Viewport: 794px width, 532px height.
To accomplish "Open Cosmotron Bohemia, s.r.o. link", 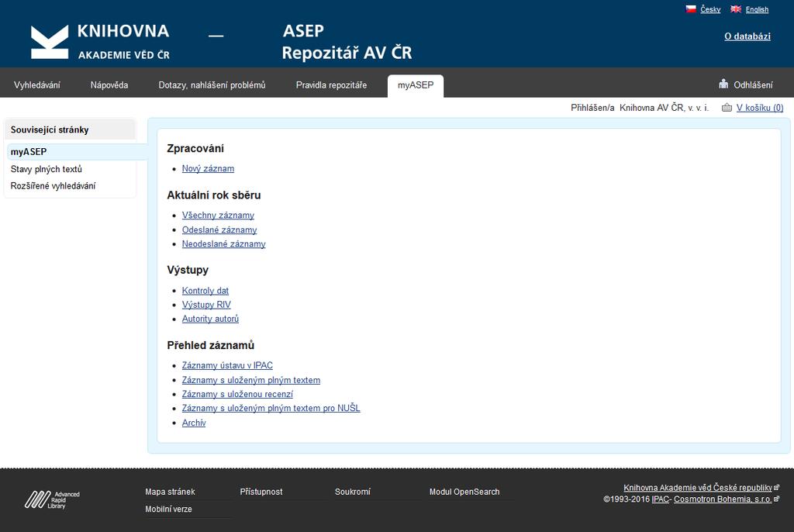I will coord(723,499).
